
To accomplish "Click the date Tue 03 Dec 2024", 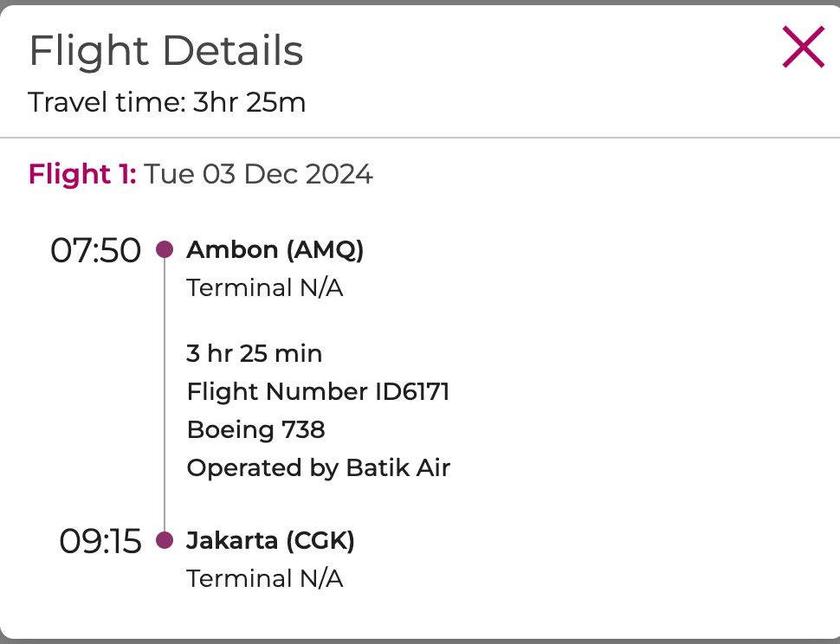I will pyautogui.click(x=258, y=174).
